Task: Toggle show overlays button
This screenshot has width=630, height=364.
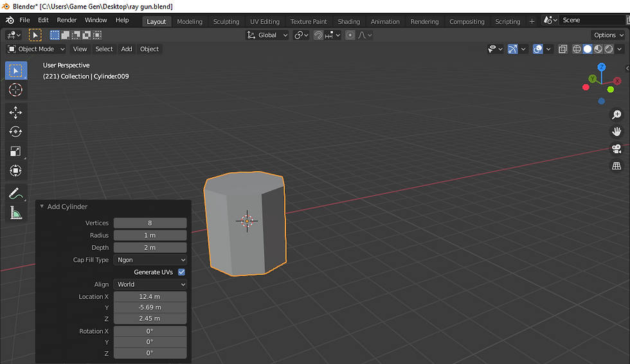Action: 537,49
